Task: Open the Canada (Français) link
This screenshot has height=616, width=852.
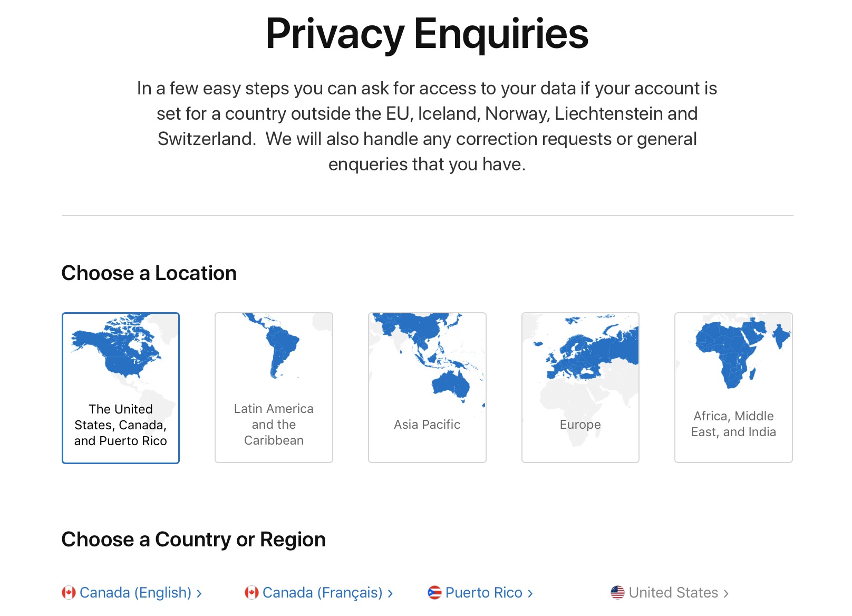Action: pyautogui.click(x=322, y=592)
